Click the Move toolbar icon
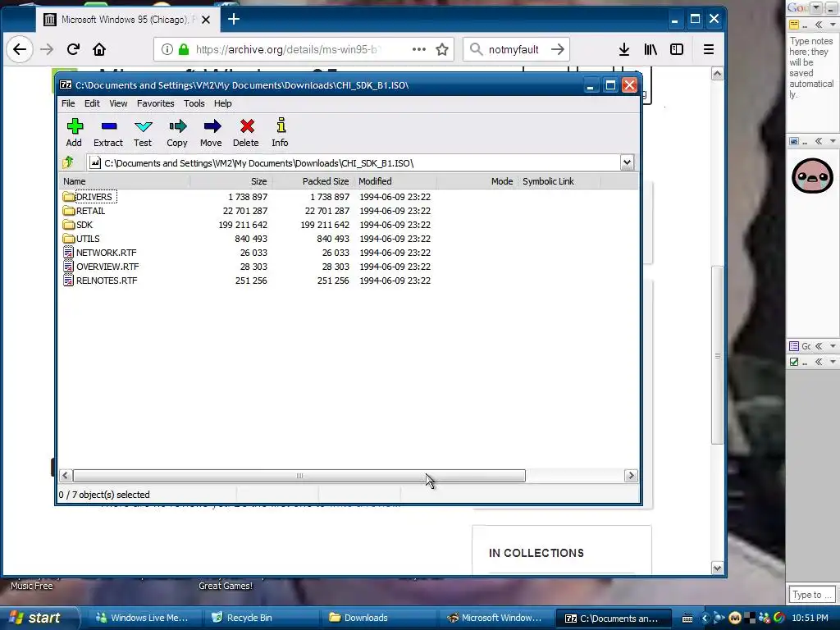 pos(211,132)
